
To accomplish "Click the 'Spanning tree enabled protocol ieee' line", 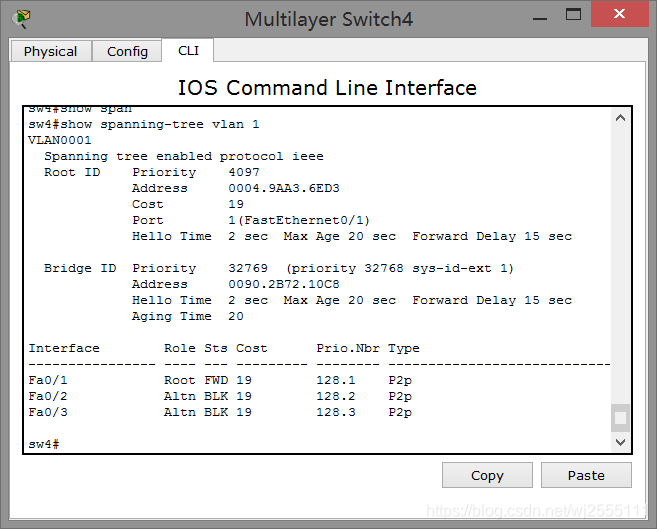I will click(x=184, y=156).
